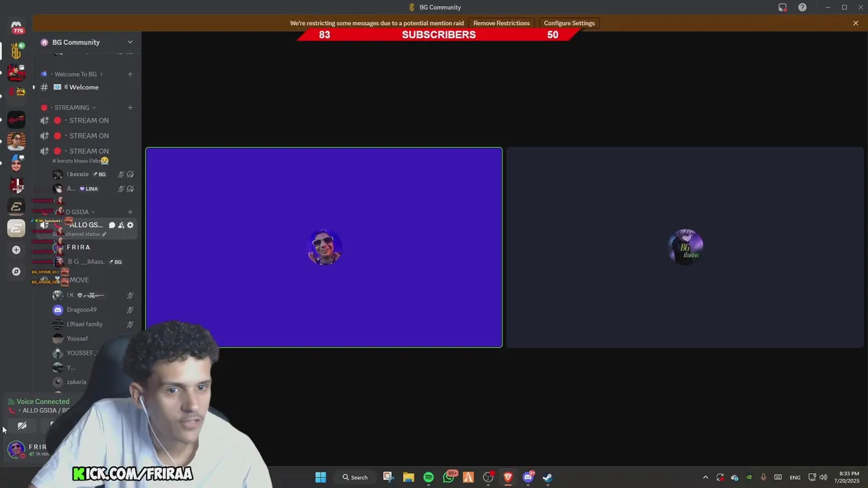Open Discord direct messages home icon
The height and width of the screenshot is (488, 868).
click(16, 26)
